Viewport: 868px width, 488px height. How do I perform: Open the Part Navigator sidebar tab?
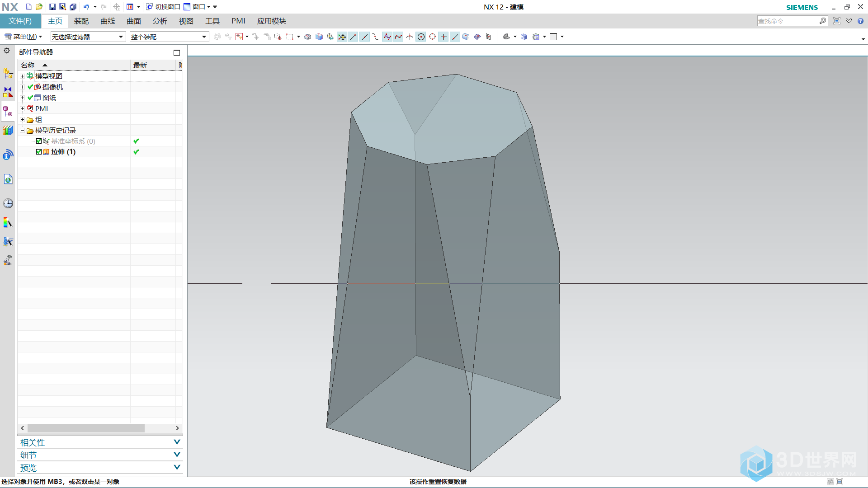point(8,111)
